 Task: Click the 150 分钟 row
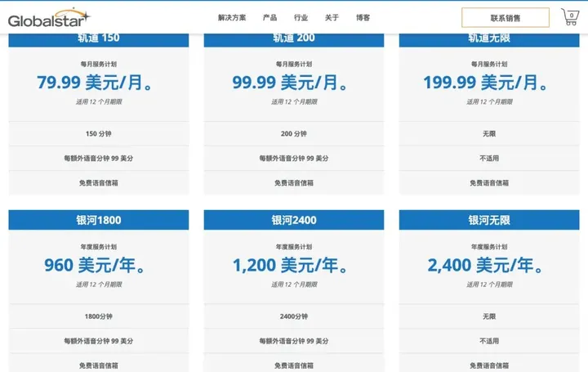coord(99,133)
